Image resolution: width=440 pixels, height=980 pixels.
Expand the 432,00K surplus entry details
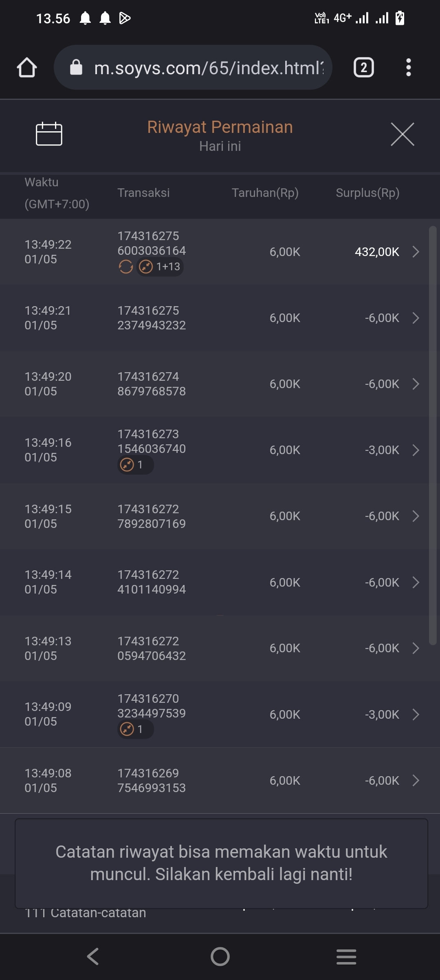point(416,252)
